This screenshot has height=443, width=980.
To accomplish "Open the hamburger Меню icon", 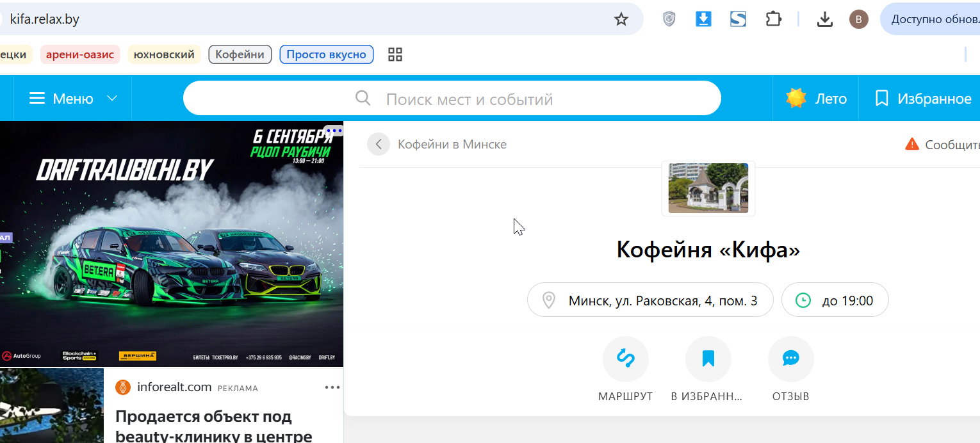I will [37, 99].
